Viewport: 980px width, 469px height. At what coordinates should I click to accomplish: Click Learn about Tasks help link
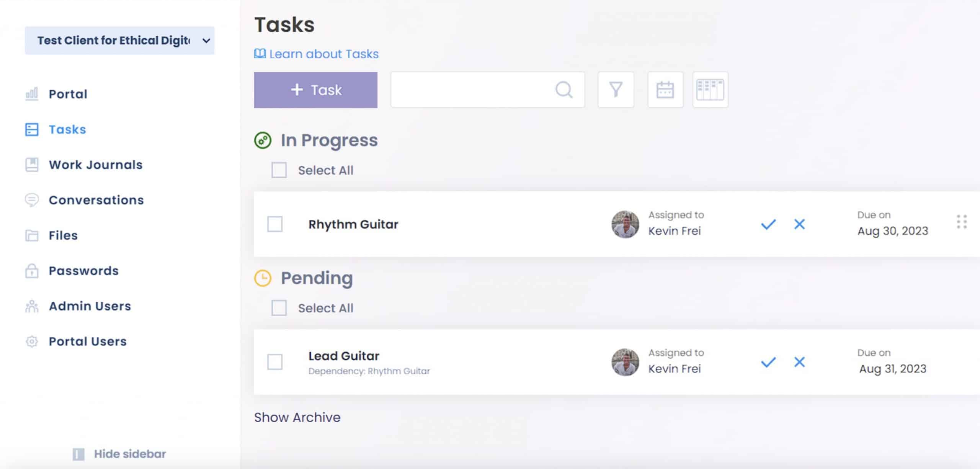316,54
